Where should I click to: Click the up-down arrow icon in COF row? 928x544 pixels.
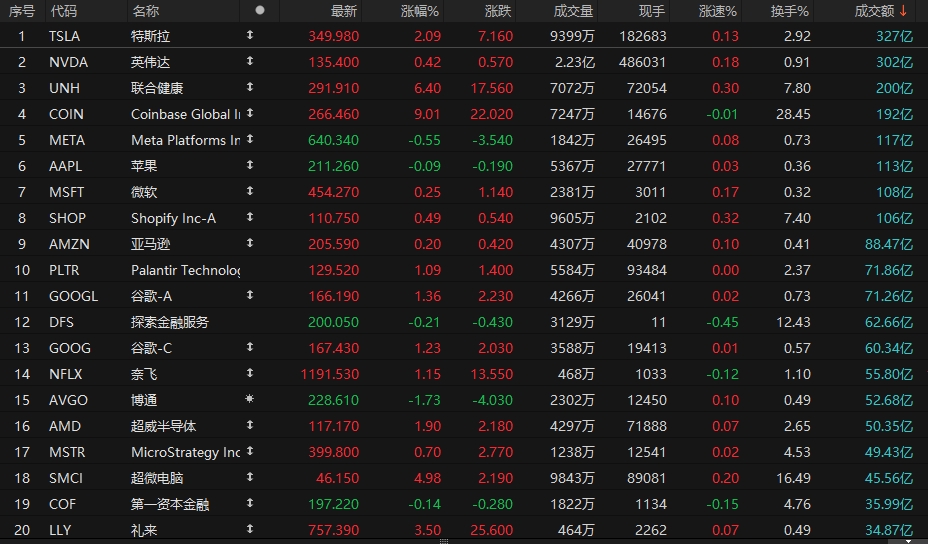(x=250, y=503)
